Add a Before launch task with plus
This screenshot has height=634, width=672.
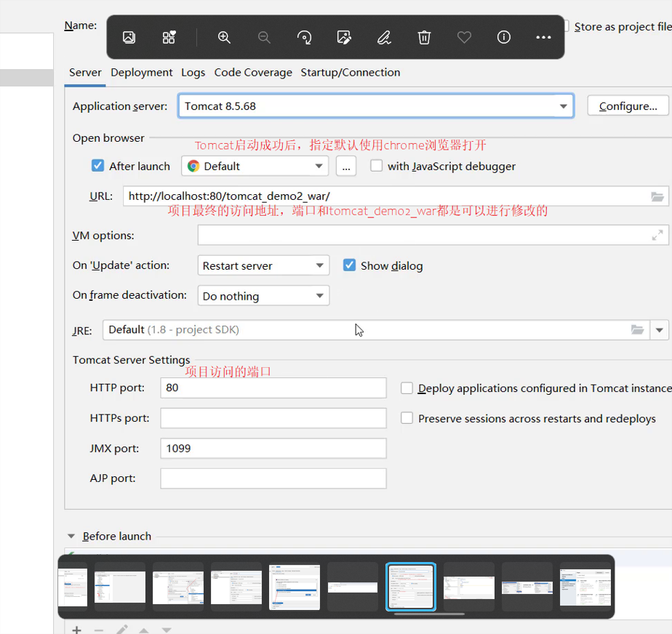[x=76, y=630]
